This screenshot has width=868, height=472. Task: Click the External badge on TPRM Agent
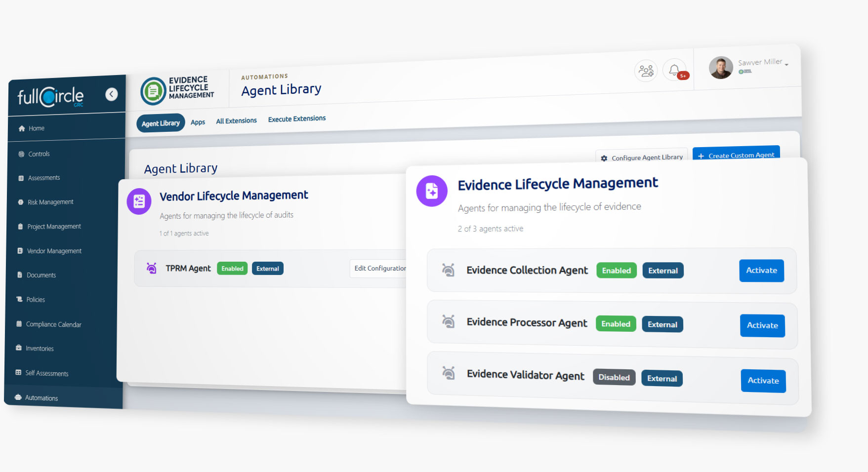(x=268, y=269)
